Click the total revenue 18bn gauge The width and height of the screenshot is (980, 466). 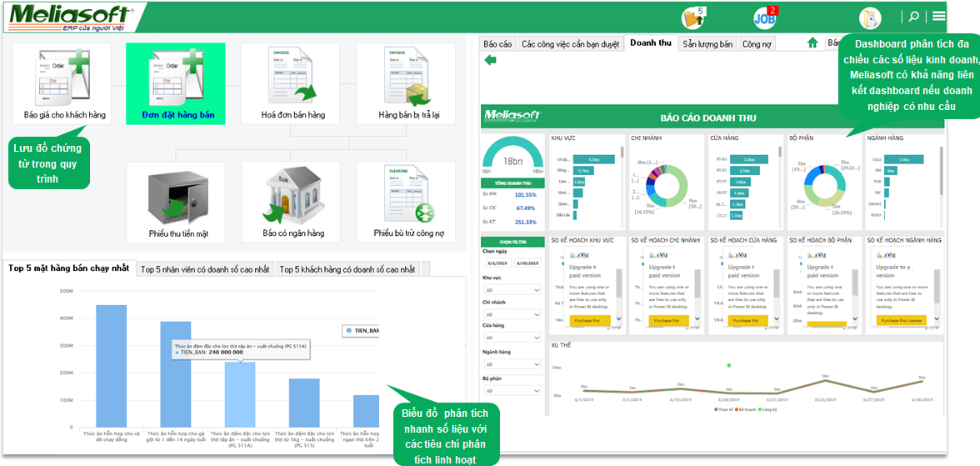(x=513, y=155)
